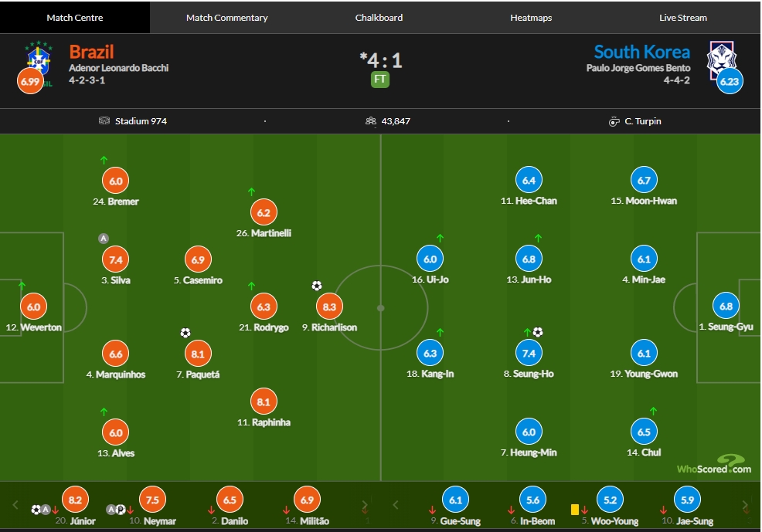Click Seung-Ho's 7.4 rating circle
The height and width of the screenshot is (532, 762).
[x=529, y=354]
